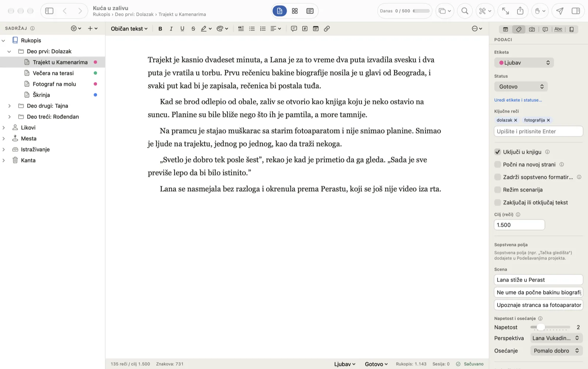Click the keywords input field
This screenshot has width=588, height=369.
(x=538, y=131)
